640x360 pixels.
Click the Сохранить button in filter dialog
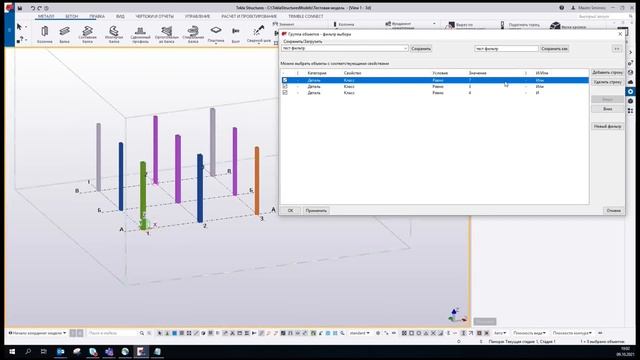coord(421,49)
